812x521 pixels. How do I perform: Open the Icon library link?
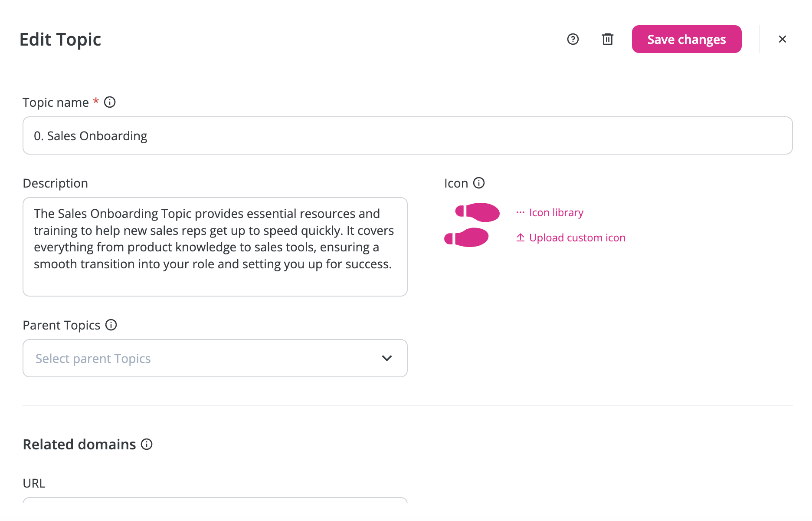pos(556,212)
